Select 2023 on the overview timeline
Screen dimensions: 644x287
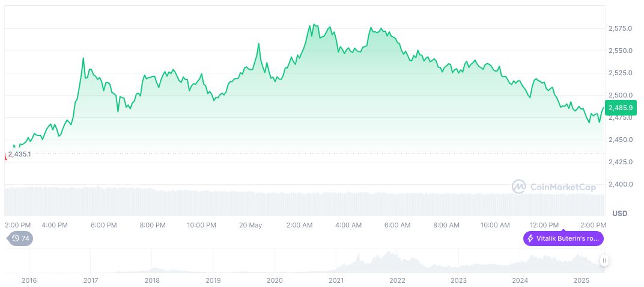click(x=458, y=280)
